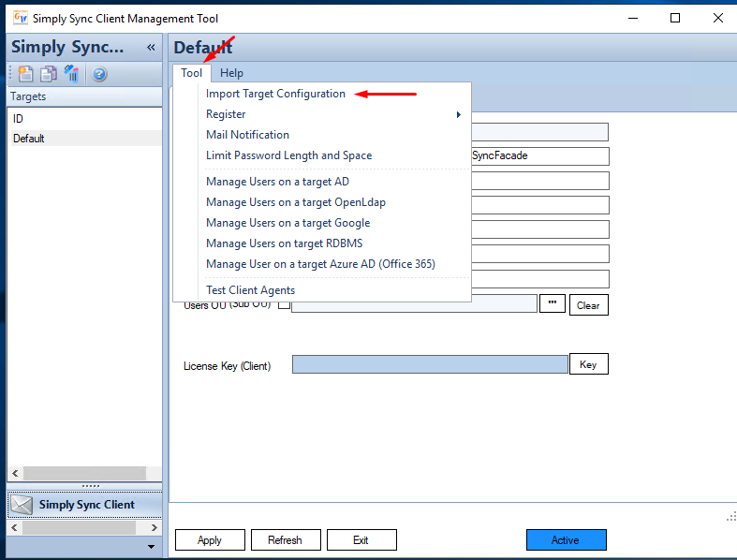
Task: Click the field containing SyncFacade
Action: pyautogui.click(x=540, y=156)
